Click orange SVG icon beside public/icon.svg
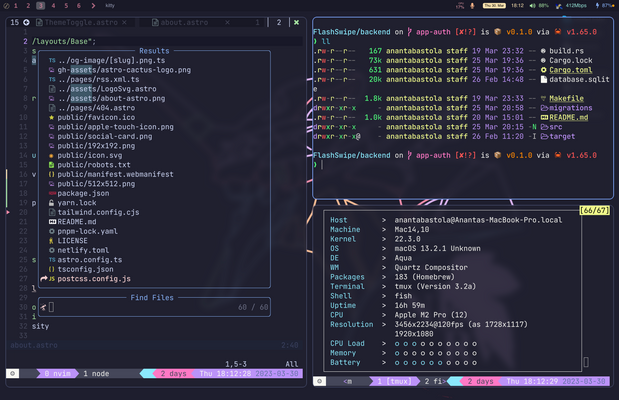 (52, 156)
